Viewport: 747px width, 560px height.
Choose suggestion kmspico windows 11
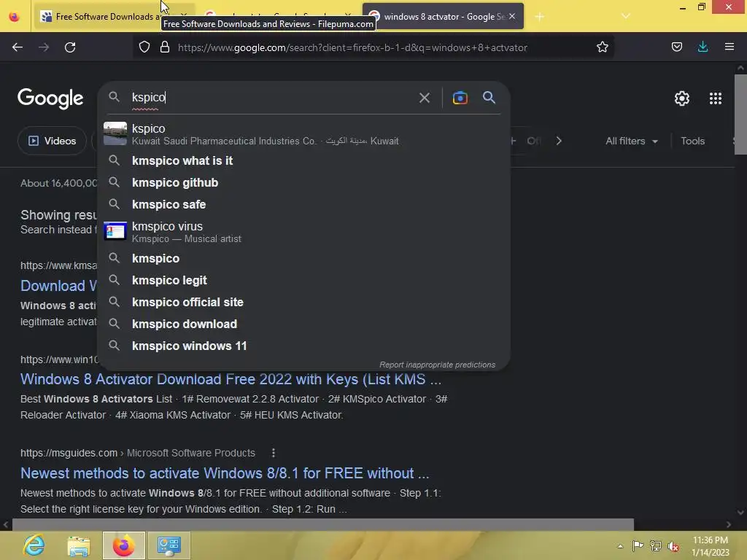[x=304, y=346]
